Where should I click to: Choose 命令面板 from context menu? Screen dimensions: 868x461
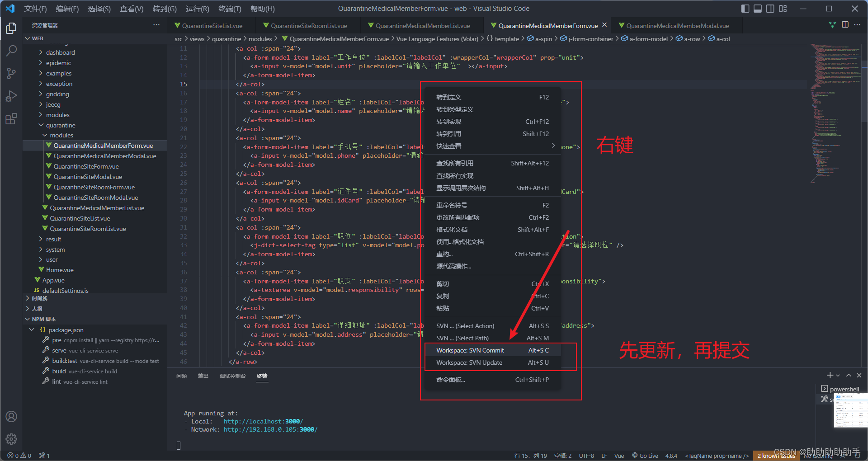(x=492, y=380)
